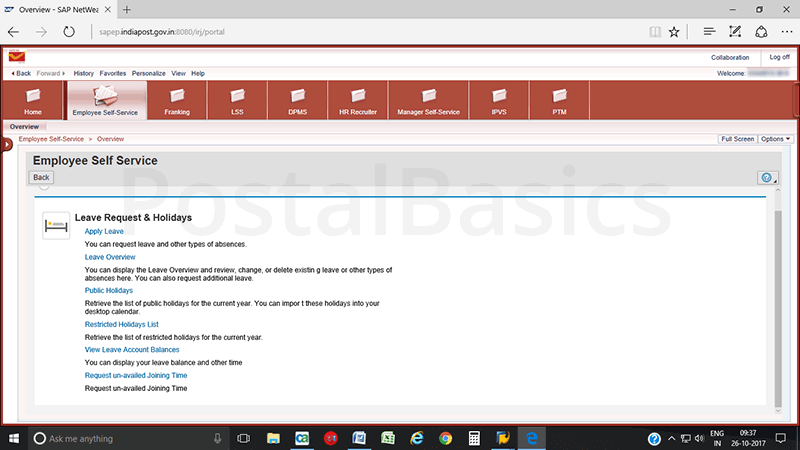
Task: Launch Calculator from the taskbar
Action: [x=474, y=438]
